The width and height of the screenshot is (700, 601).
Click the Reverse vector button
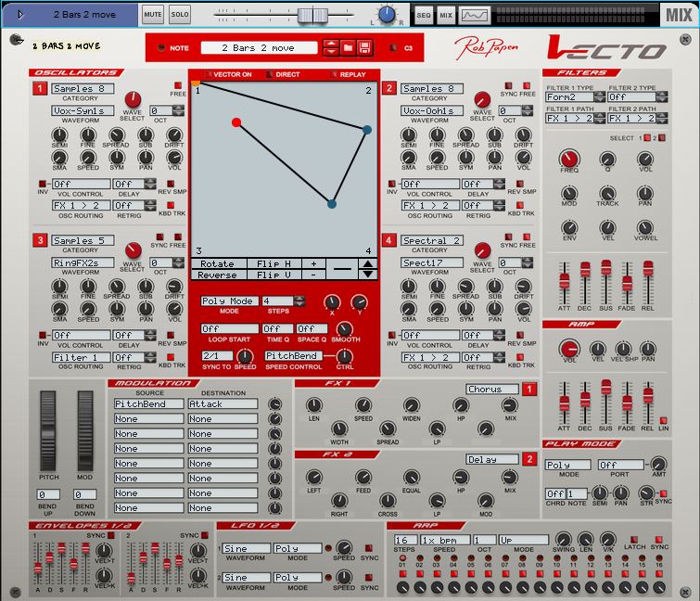point(218,275)
